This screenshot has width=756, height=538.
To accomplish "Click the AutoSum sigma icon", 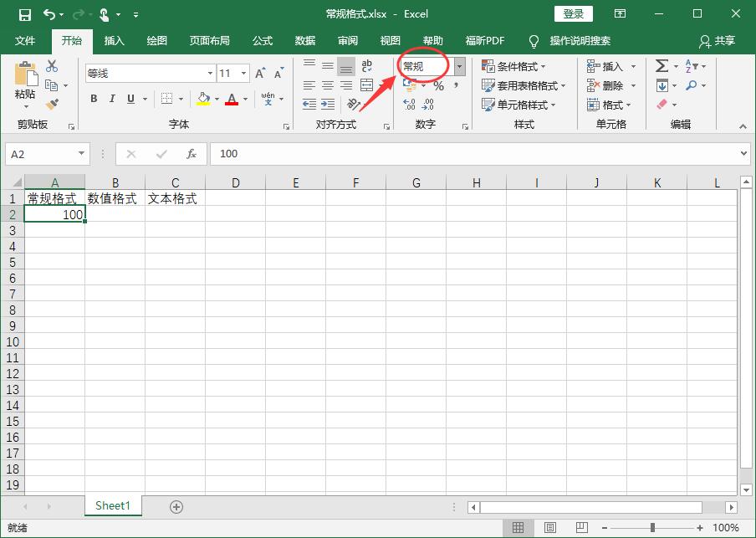I will [x=661, y=66].
